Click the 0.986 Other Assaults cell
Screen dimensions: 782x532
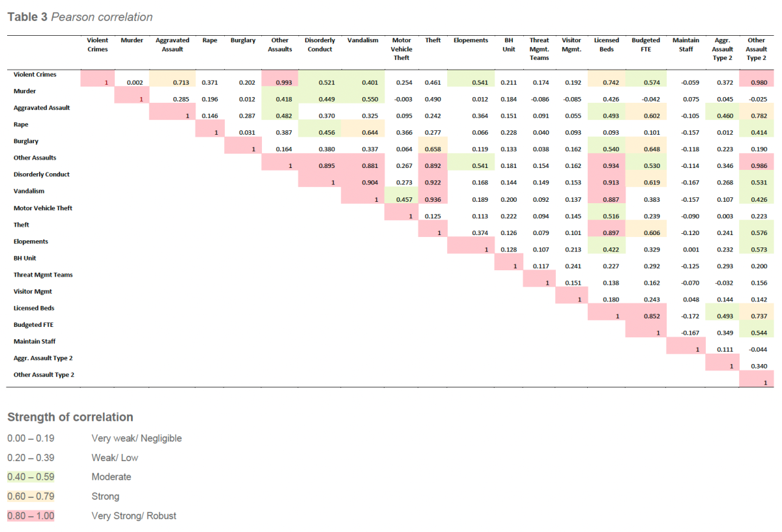pos(756,166)
